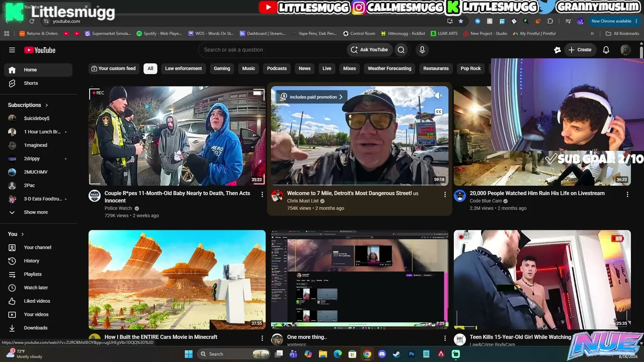Open the Chrome extensions puzzle icon
The image size is (644, 362).
[550, 21]
